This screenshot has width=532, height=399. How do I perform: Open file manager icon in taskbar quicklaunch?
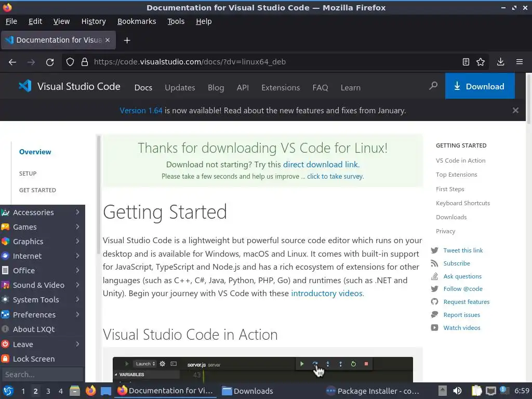[75, 391]
